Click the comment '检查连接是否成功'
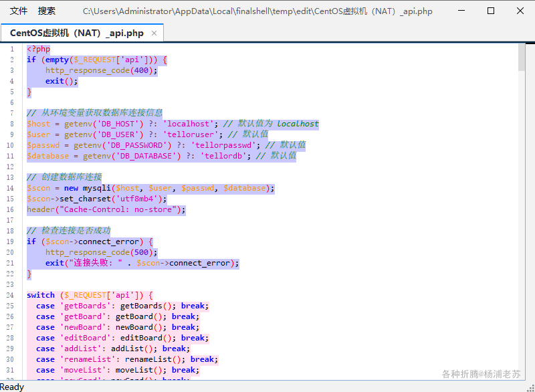The height and width of the screenshot is (392, 535). point(76,231)
